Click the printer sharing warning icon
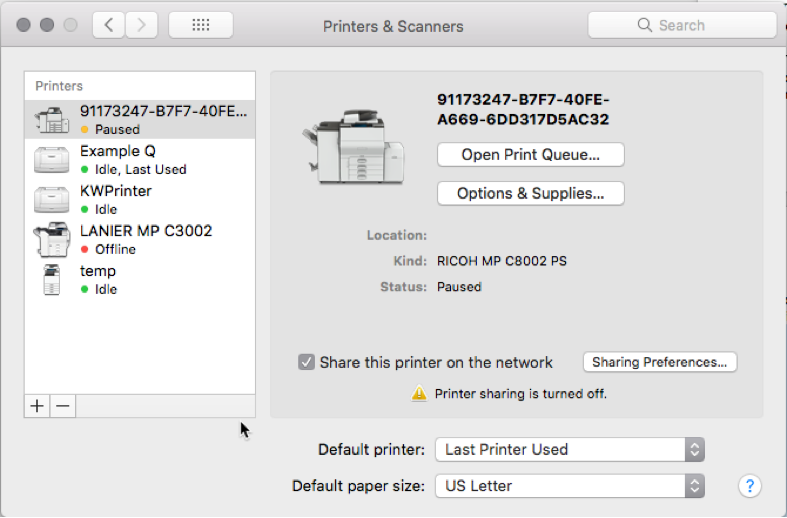 419,393
